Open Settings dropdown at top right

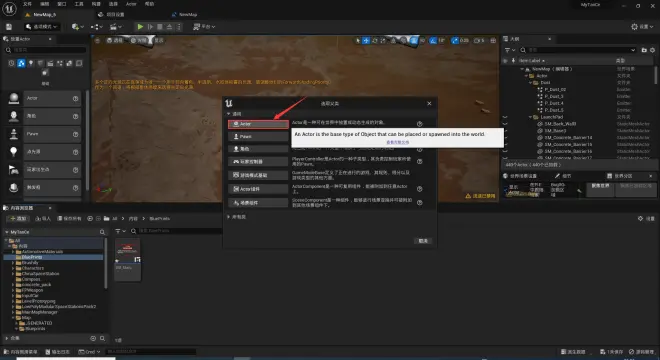coord(642,27)
